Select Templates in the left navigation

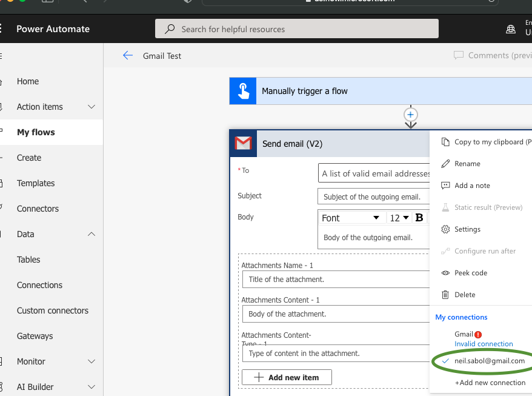tap(36, 183)
